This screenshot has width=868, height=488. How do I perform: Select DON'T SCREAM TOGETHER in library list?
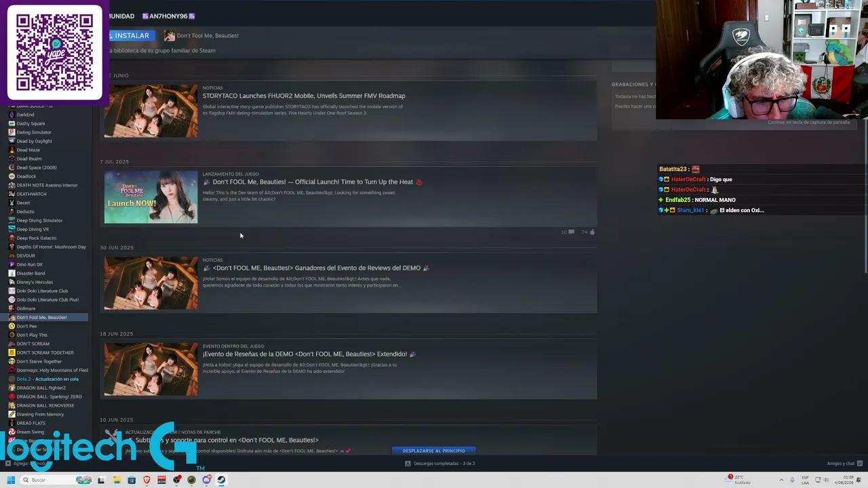[45, 352]
